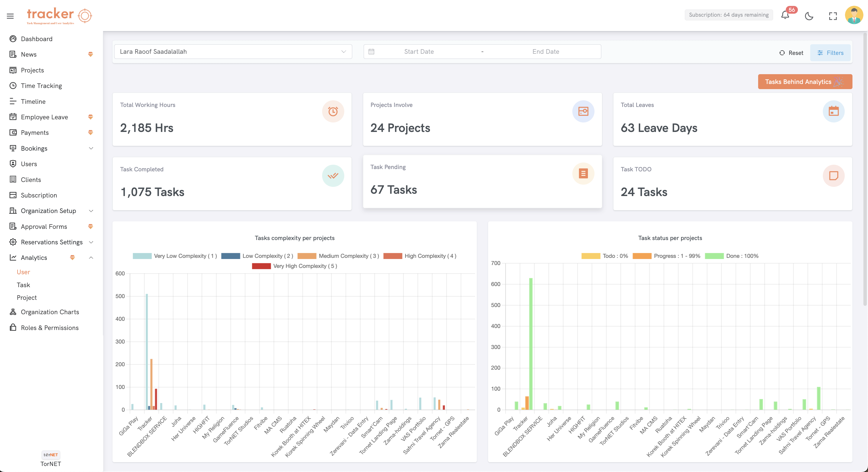Switch to the Task analytics page
The height and width of the screenshot is (472, 868).
pyautogui.click(x=23, y=285)
